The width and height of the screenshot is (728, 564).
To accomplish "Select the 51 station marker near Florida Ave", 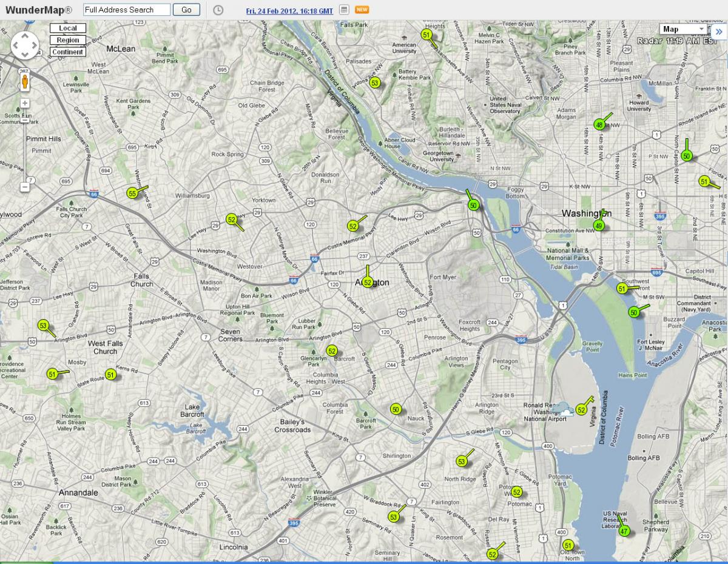I will tap(704, 181).
